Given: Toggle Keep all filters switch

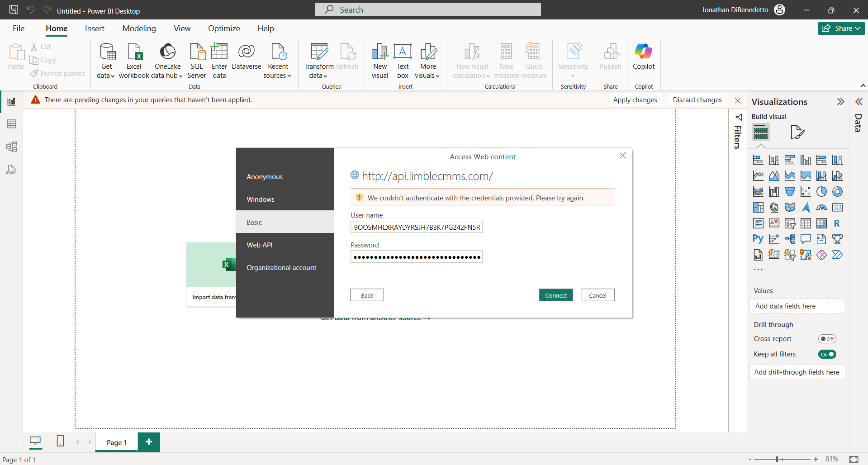Looking at the screenshot, I should coord(827,354).
